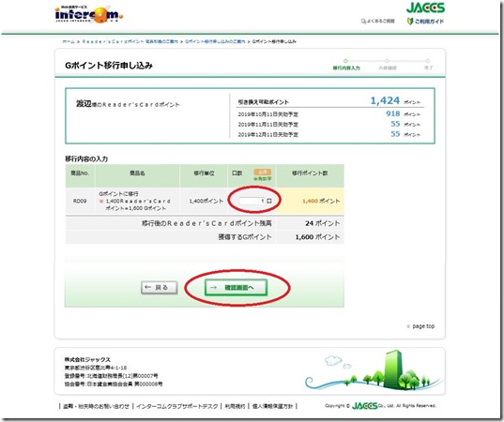Screen dimensions: 504x422
Task: Click the JACCS logo at top right
Action: click(425, 8)
